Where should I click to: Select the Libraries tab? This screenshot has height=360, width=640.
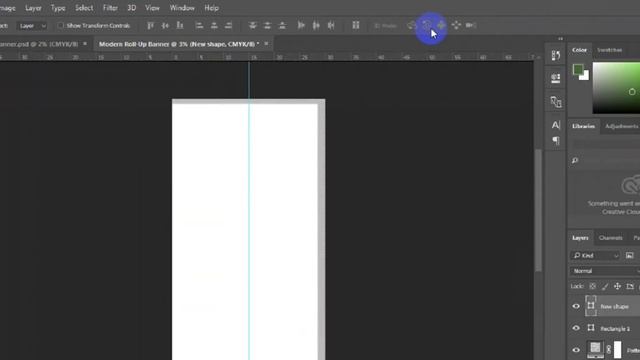coord(583,126)
